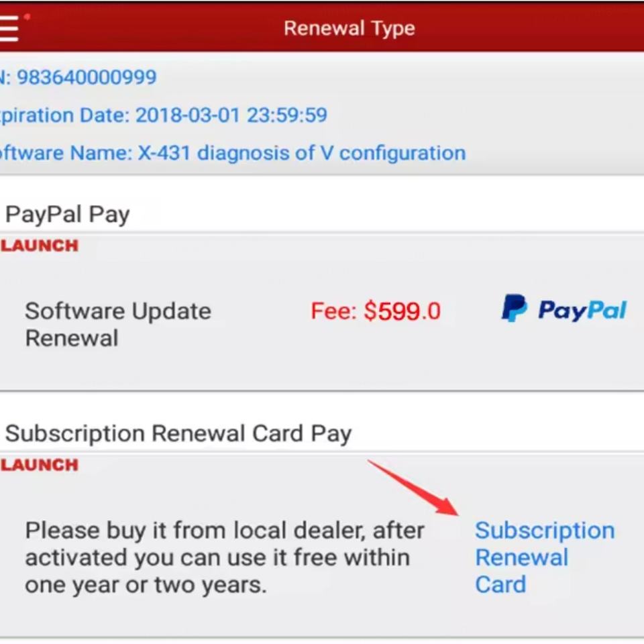Select the Software Update Renewal option
The image size is (644, 644).
[118, 325]
